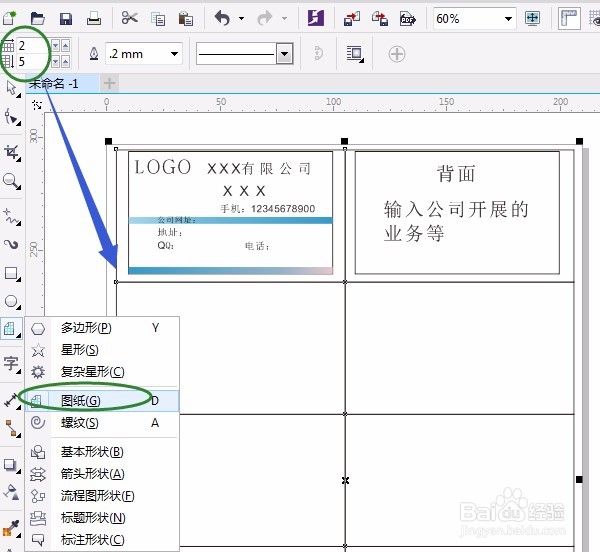Click the purple search content icon

[x=316, y=18]
